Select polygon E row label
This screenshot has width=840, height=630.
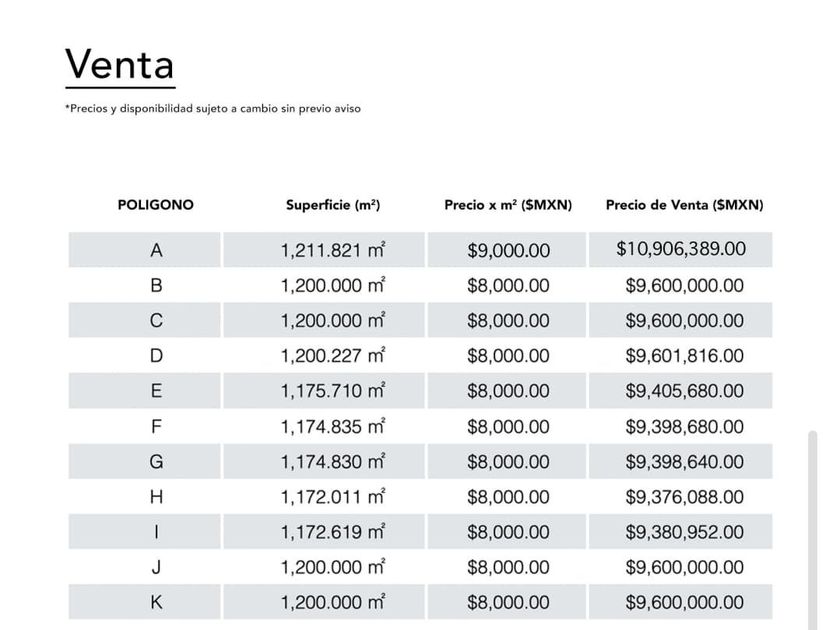(x=156, y=391)
